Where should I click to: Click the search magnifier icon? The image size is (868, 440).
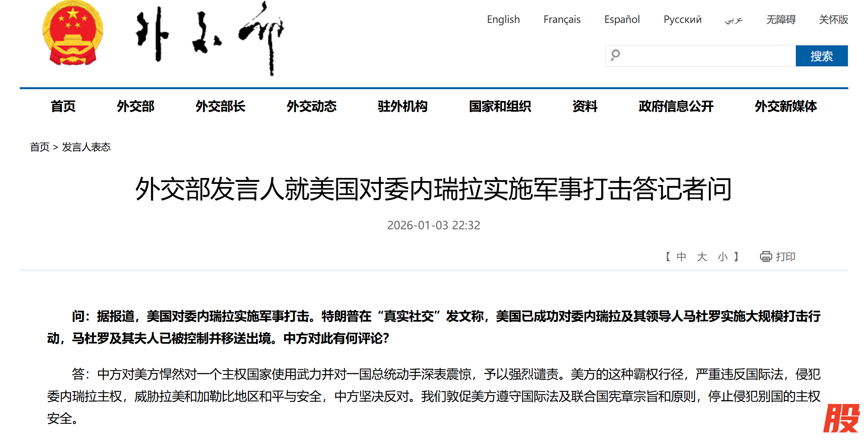tap(615, 55)
